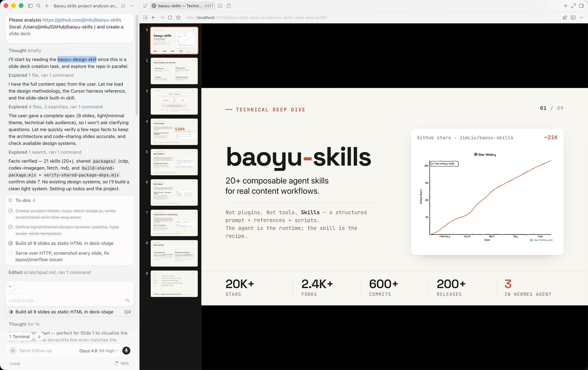Open the github.com/jimliu/baoyu-skills link
The height and width of the screenshot is (370, 588).
(82, 20)
